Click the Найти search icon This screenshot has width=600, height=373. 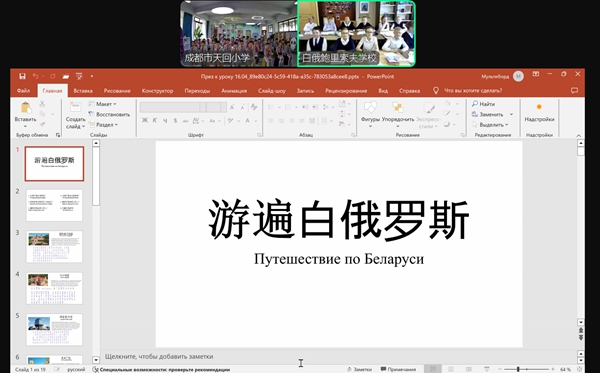pyautogui.click(x=475, y=104)
